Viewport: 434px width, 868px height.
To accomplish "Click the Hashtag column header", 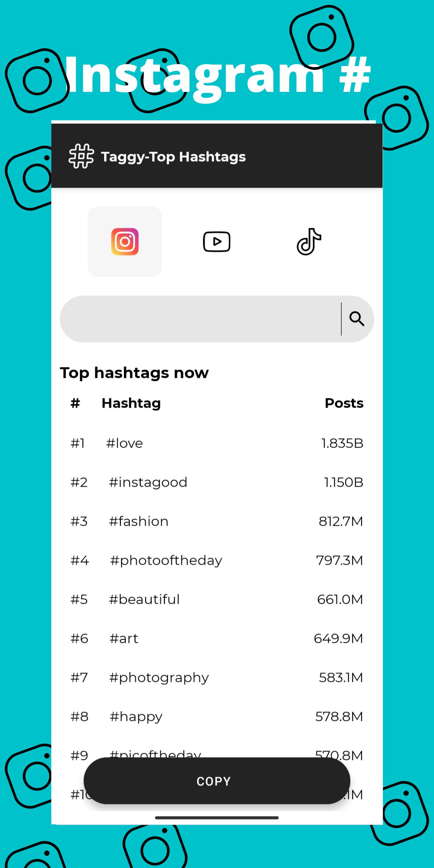I will (131, 403).
